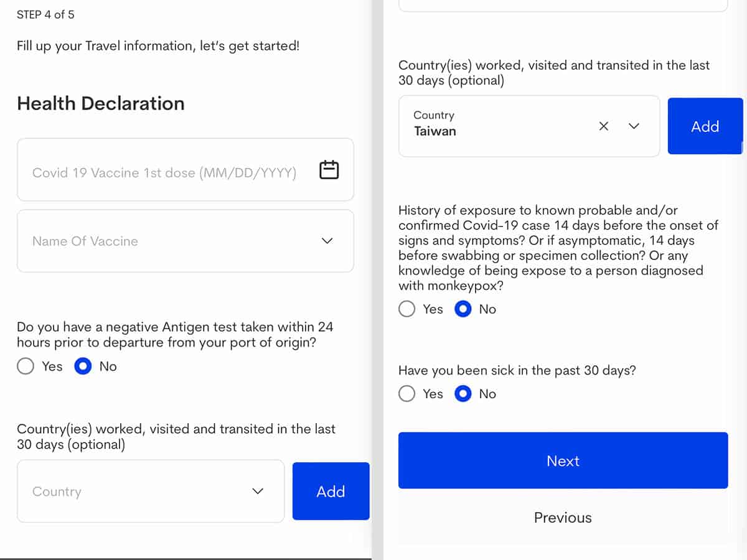Select No for sick in past 30 days
The height and width of the screenshot is (560, 747).
463,394
